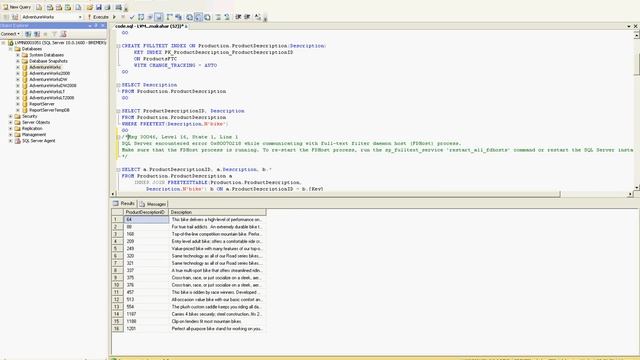Viewport: 640px width, 360px height.
Task: Select the Server Objects folder
Action: pos(36,122)
